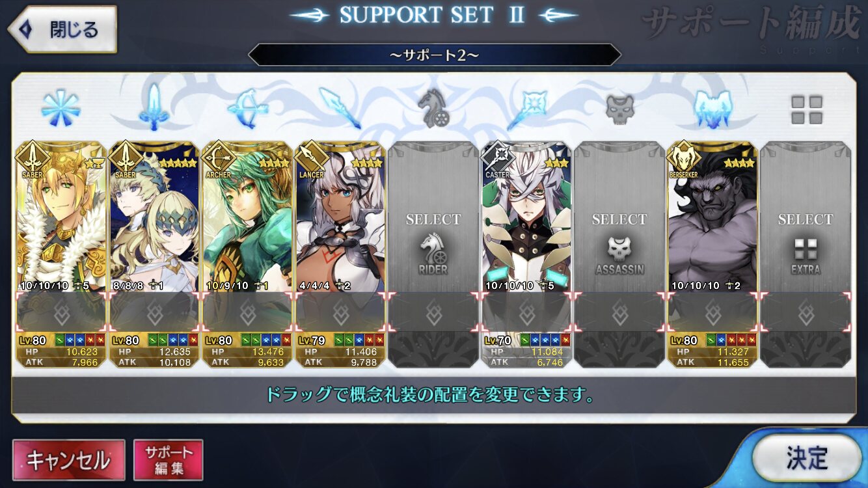Select the Extra four-squares class icon
This screenshot has height=488, width=868.
806,109
